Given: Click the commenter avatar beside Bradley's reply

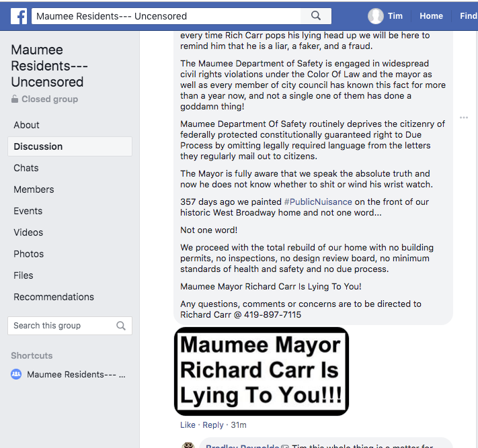Looking at the screenshot, I should tap(189, 445).
